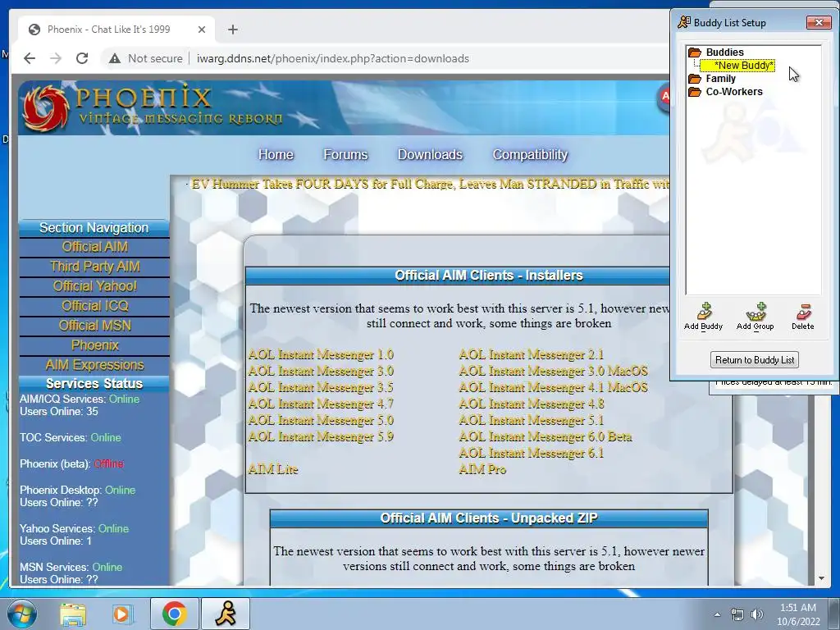Download AIM Lite
Image resolution: width=840 pixels, height=630 pixels.
click(x=273, y=470)
